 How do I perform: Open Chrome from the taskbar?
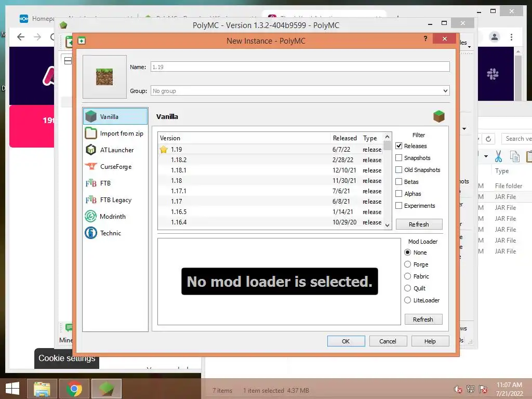(x=74, y=389)
